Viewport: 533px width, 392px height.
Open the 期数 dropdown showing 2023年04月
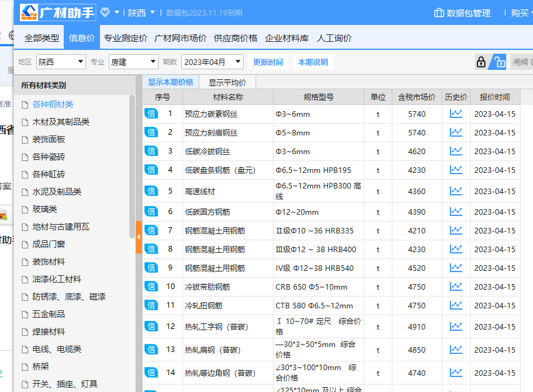point(212,62)
